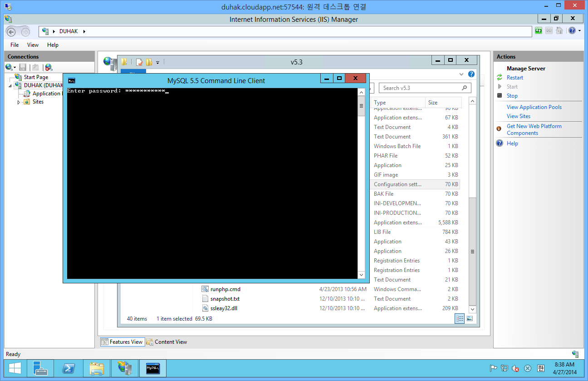Image resolution: width=588 pixels, height=381 pixels.
Task: Click the IIS Manager address bar field
Action: point(286,31)
